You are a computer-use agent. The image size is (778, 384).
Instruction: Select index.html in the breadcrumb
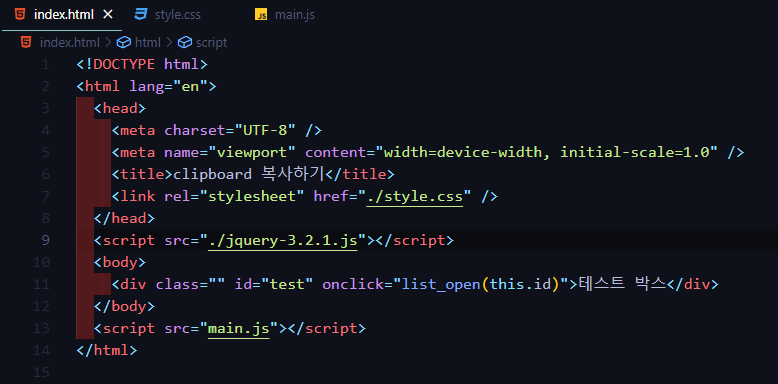point(69,43)
